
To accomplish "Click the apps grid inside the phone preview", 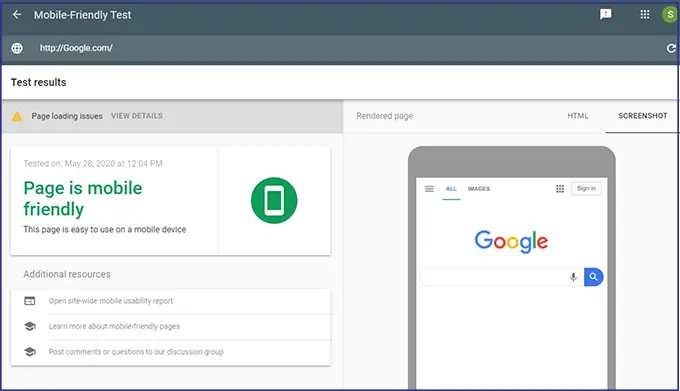I will [560, 189].
